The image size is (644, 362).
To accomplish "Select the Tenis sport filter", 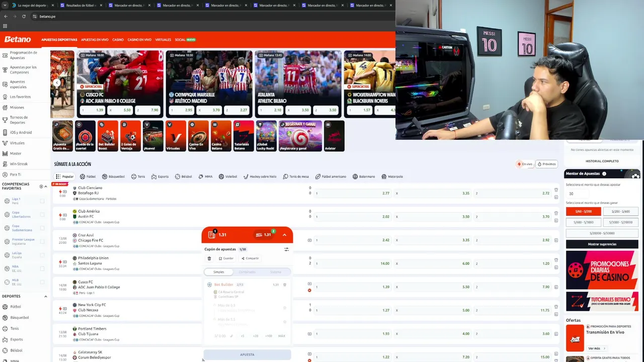I will click(x=138, y=176).
